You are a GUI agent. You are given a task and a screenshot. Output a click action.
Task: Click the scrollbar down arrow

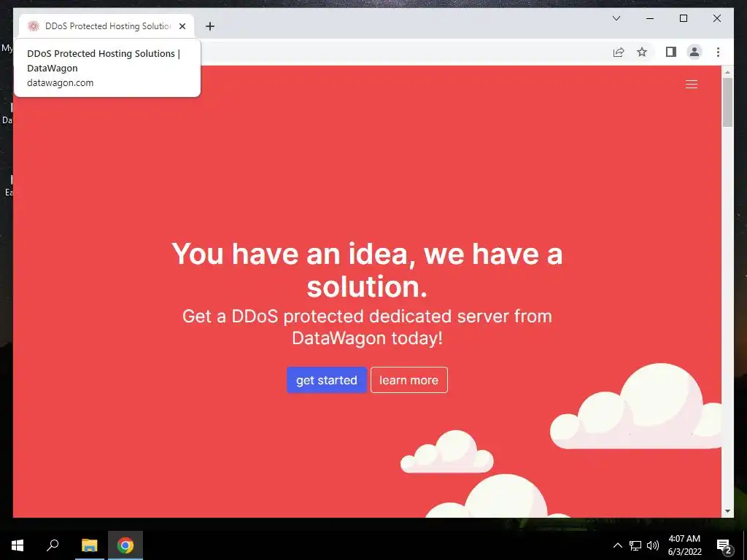point(727,511)
